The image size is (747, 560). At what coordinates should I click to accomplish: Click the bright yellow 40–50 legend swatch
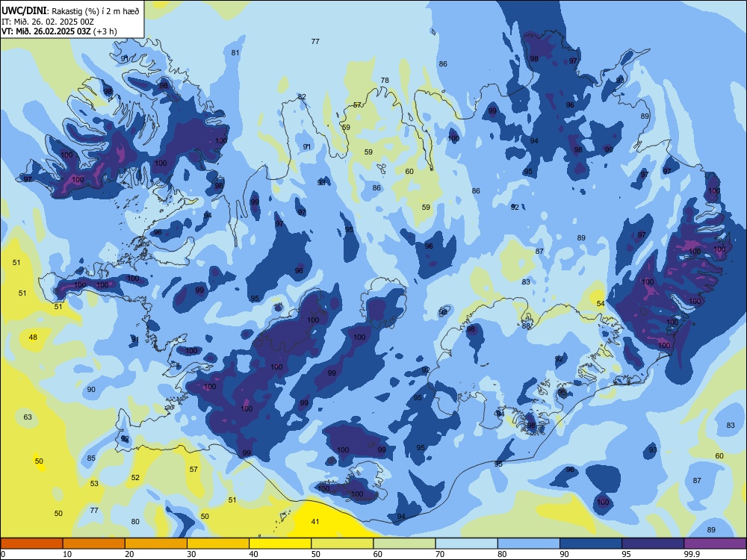[x=280, y=544]
